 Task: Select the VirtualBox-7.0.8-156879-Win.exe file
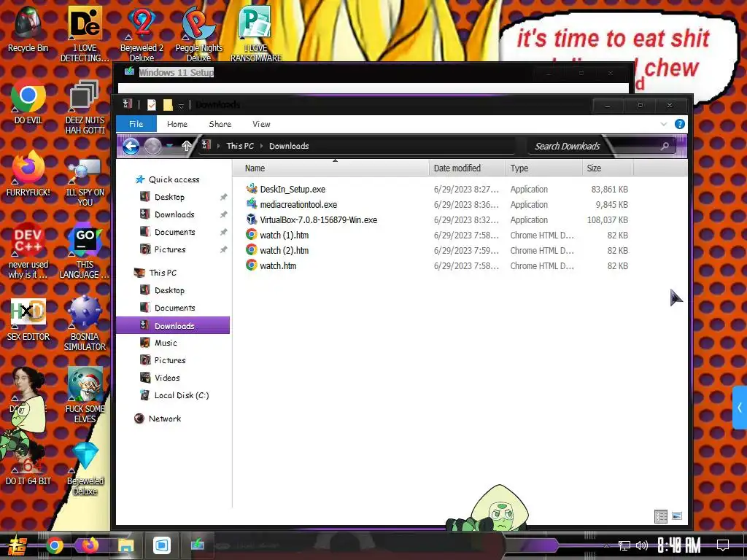point(318,220)
